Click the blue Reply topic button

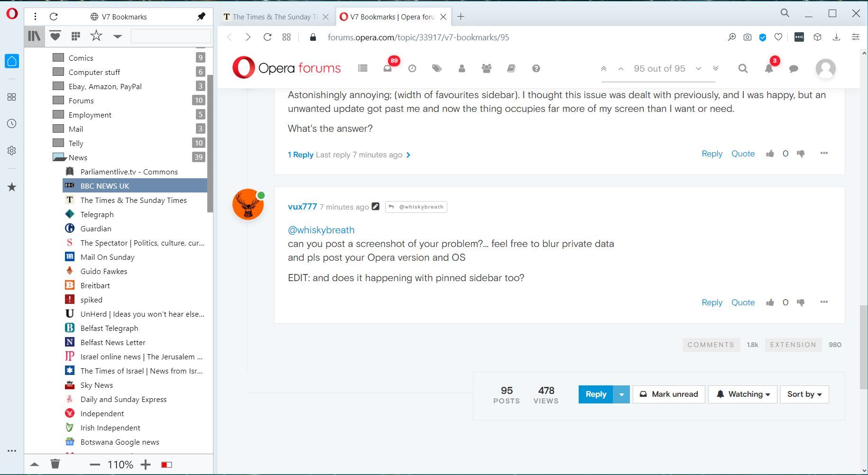[596, 394]
